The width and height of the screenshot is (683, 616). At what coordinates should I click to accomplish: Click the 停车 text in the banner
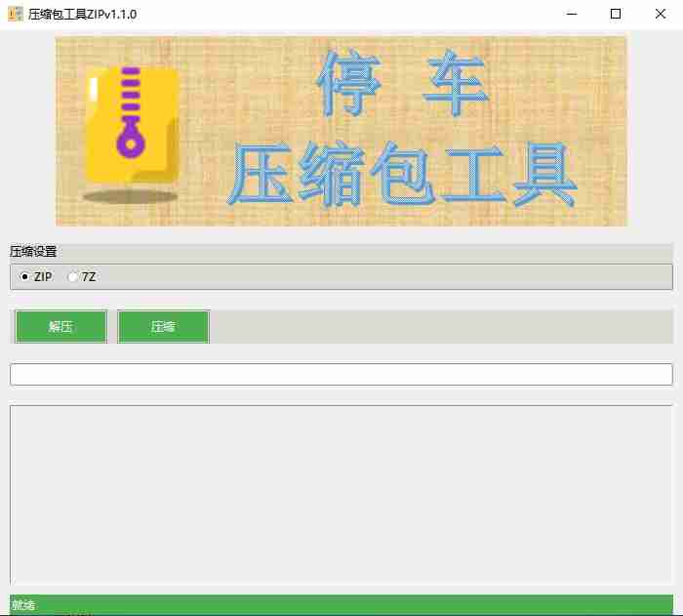pos(401,83)
